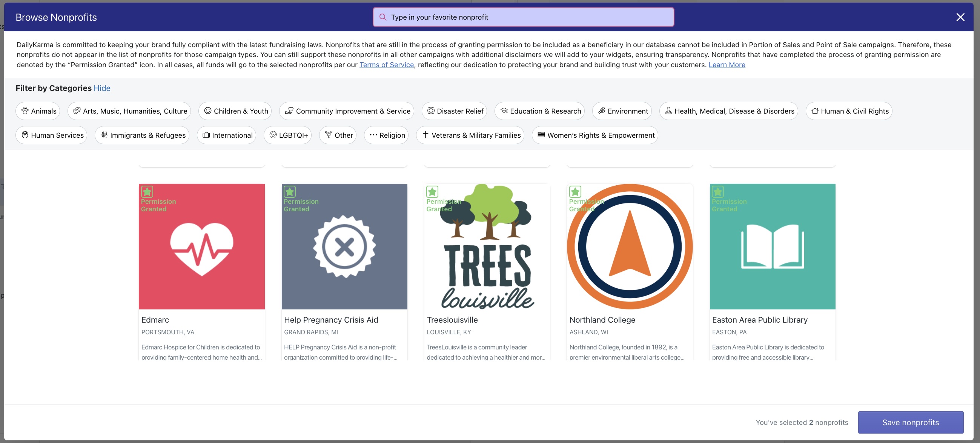Click Permission Granted star on Treeslouisville

(x=432, y=191)
